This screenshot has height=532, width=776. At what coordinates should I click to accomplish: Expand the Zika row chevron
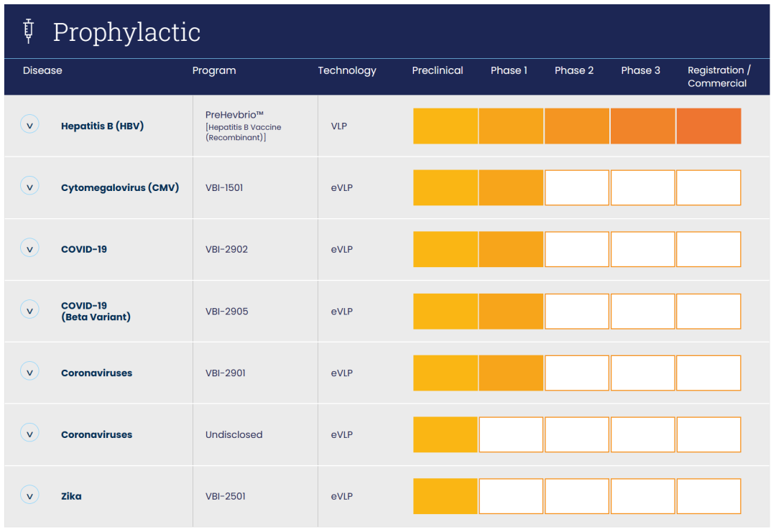tap(29, 496)
